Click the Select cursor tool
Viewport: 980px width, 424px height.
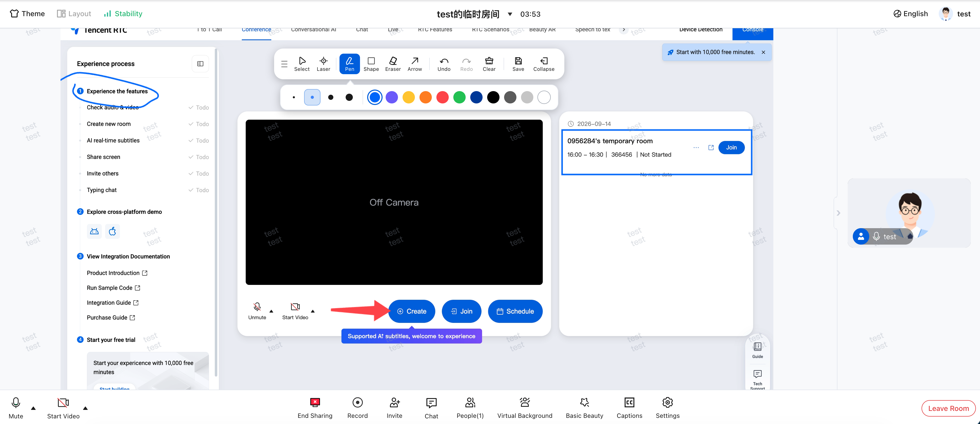click(x=302, y=64)
